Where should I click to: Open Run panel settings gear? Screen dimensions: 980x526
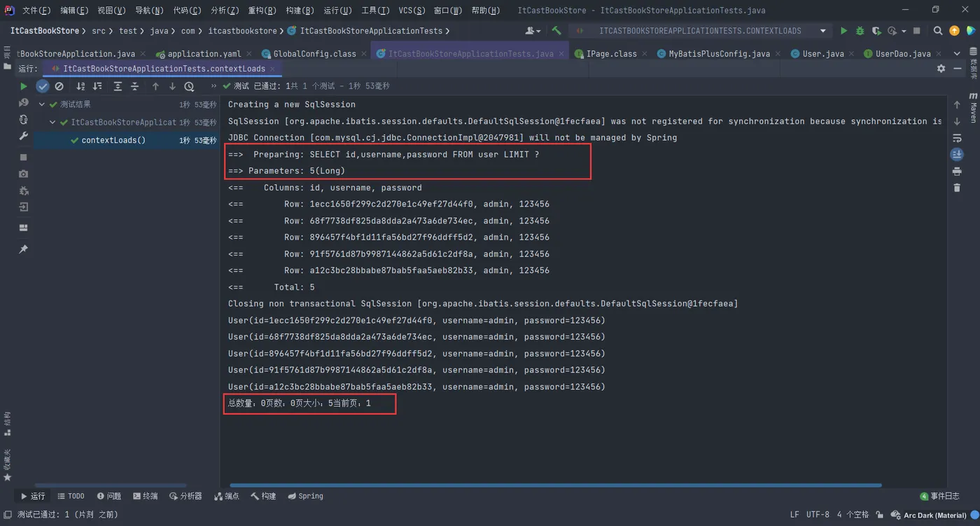(941, 69)
